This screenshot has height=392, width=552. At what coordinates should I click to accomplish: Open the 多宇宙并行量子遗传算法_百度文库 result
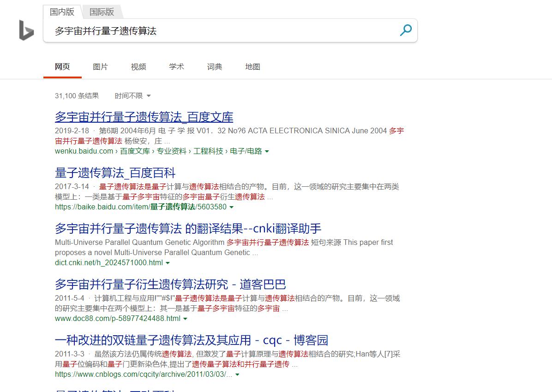tap(144, 117)
